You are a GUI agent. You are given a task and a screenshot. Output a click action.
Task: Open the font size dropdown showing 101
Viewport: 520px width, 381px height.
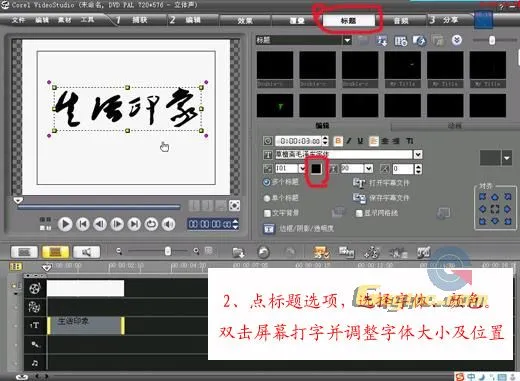tap(302, 168)
